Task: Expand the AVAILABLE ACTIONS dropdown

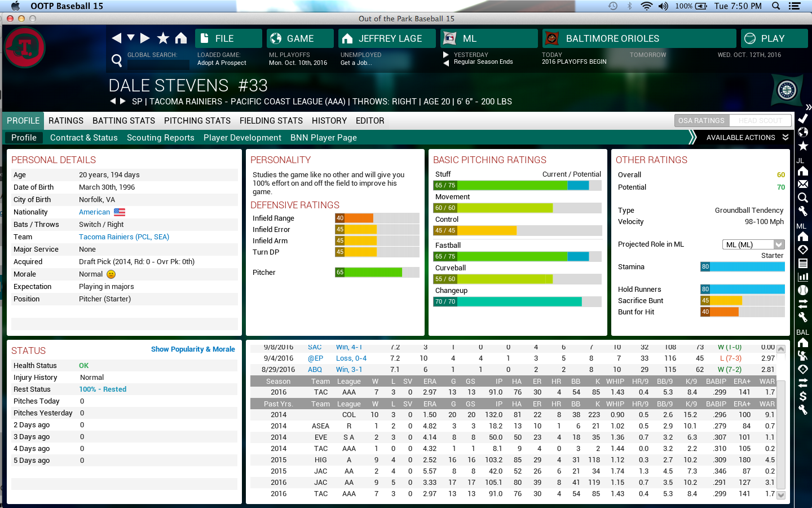Action: [x=747, y=138]
